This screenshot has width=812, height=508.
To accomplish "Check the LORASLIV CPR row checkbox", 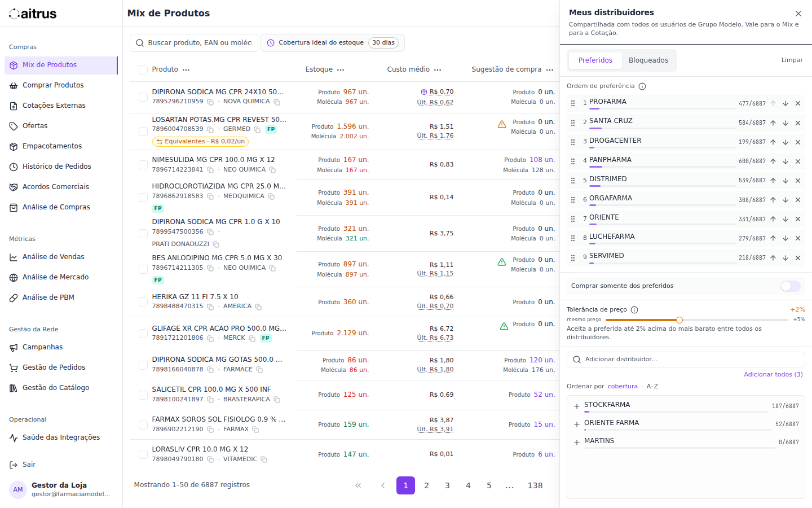I will 143,454.
